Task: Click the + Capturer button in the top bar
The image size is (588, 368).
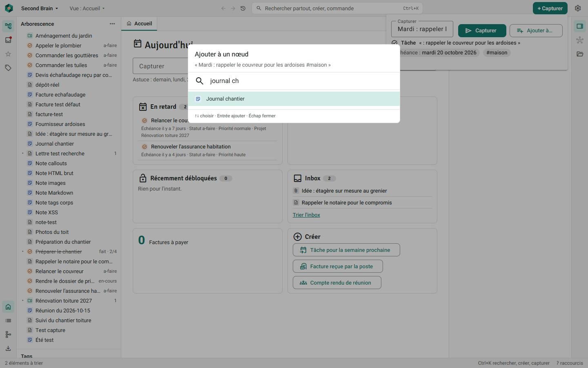Action: pos(550,8)
